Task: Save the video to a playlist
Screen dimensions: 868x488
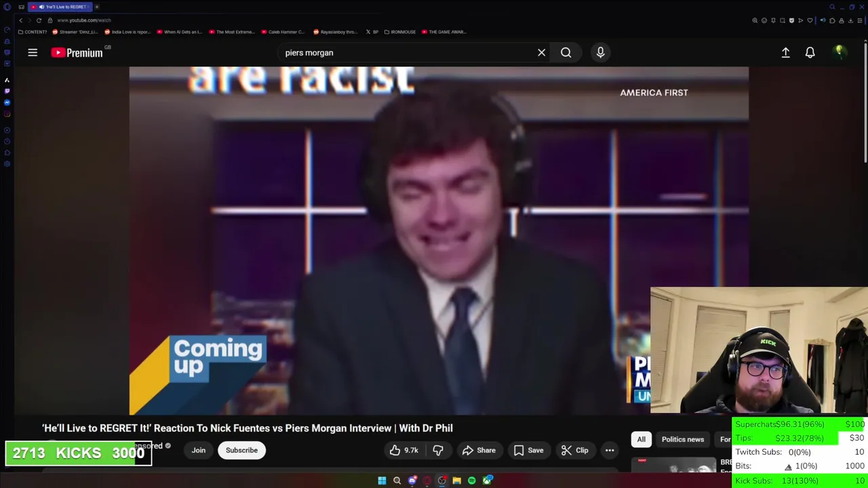Action: [x=528, y=450]
